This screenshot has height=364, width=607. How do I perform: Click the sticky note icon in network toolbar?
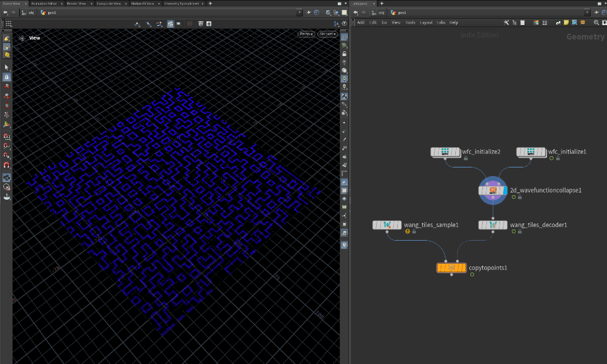(566, 22)
